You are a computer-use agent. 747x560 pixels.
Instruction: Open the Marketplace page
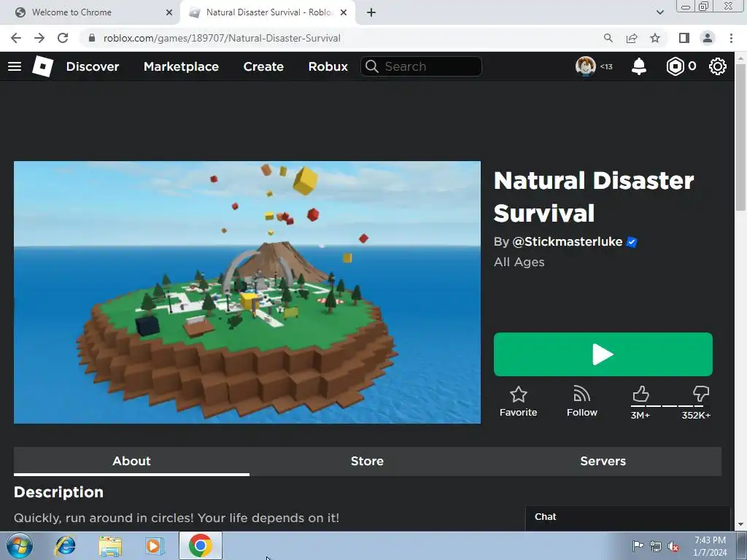[x=181, y=66]
